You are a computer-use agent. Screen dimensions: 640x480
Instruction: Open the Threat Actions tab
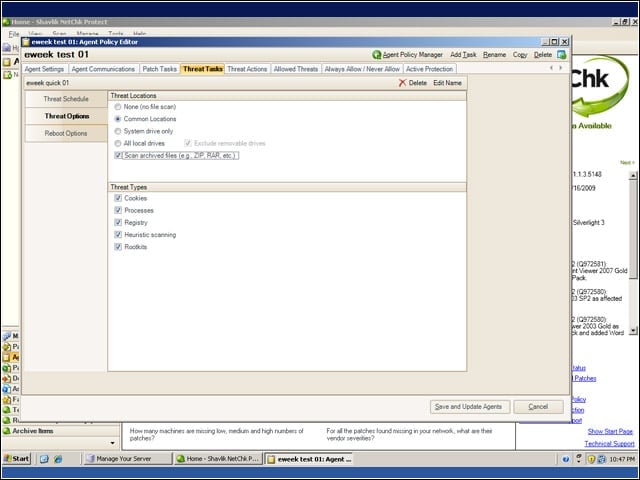(x=247, y=69)
